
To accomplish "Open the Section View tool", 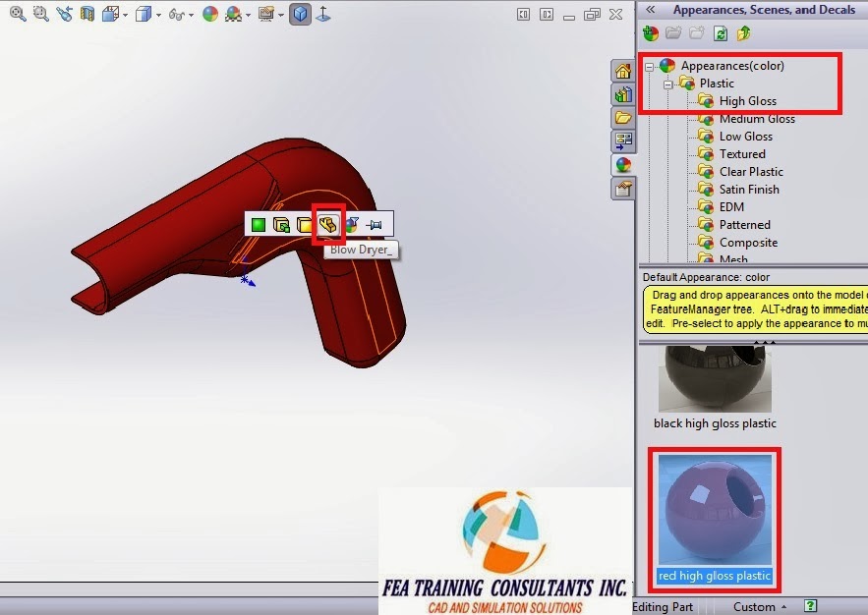I will tap(88, 15).
